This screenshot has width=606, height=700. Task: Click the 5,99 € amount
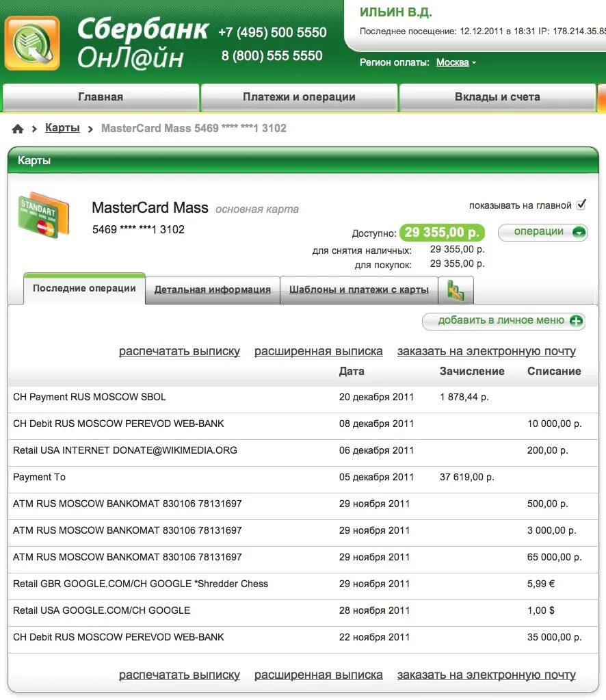pos(541,584)
